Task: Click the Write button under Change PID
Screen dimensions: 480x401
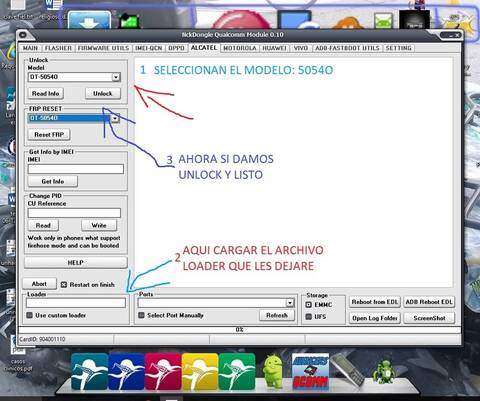Action: tap(99, 226)
